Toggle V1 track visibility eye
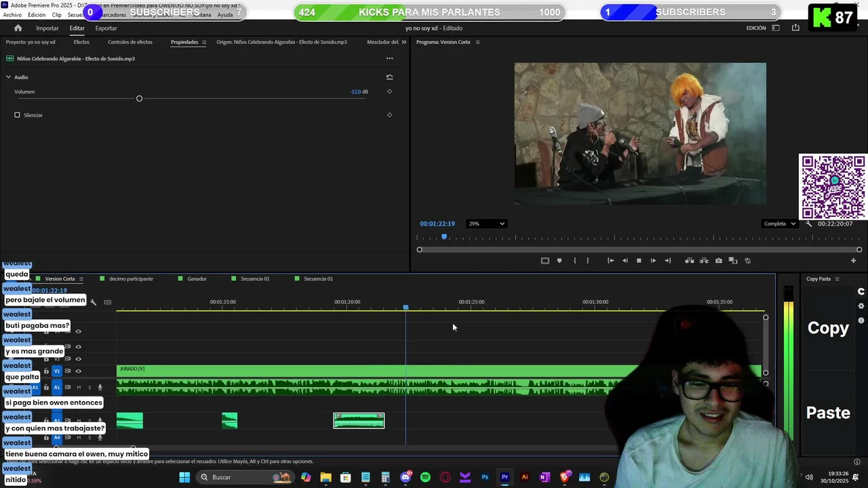Screen dimensions: 868x488 [x=78, y=371]
